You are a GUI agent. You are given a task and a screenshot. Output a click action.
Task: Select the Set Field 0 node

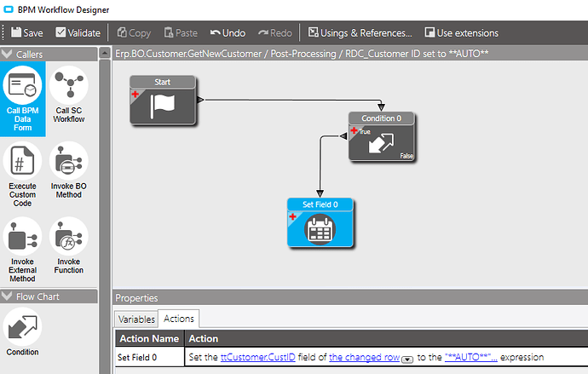pyautogui.click(x=320, y=222)
